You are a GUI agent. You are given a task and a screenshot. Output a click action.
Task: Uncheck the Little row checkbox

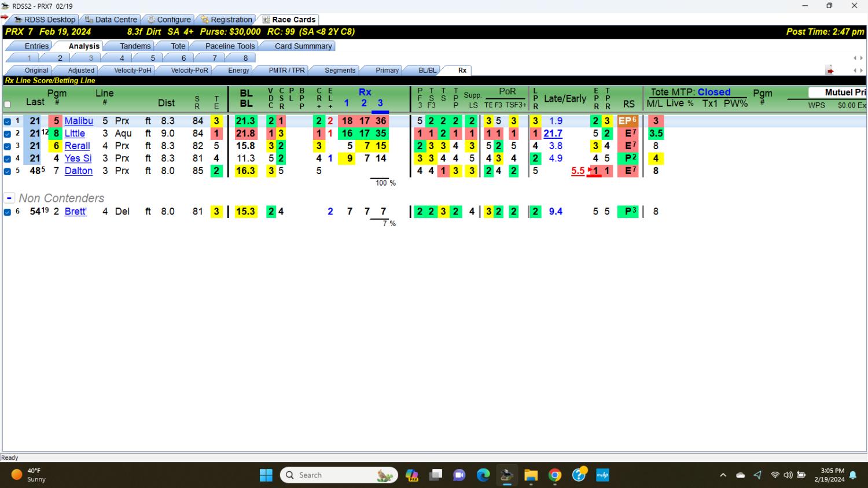[8, 134]
